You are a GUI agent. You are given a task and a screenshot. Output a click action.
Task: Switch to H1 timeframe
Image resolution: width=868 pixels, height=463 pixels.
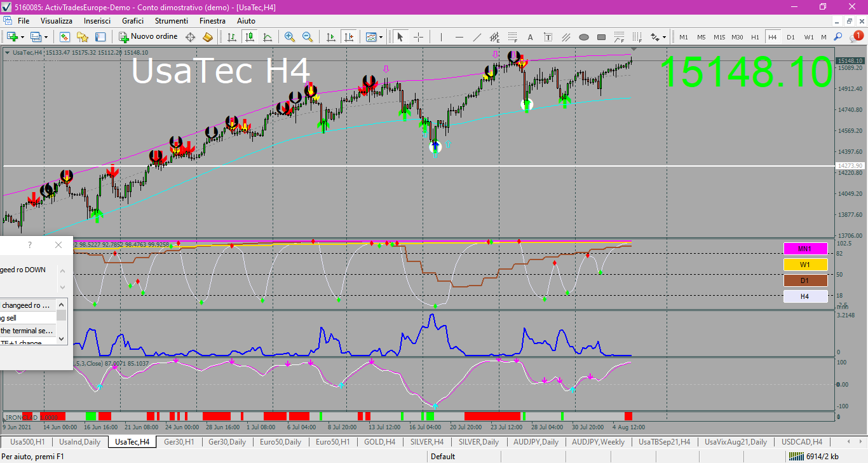coord(755,37)
